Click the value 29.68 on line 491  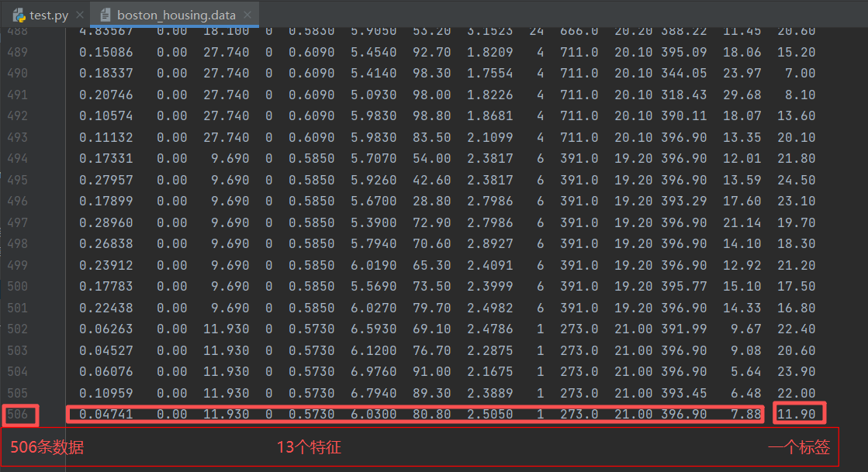click(742, 95)
